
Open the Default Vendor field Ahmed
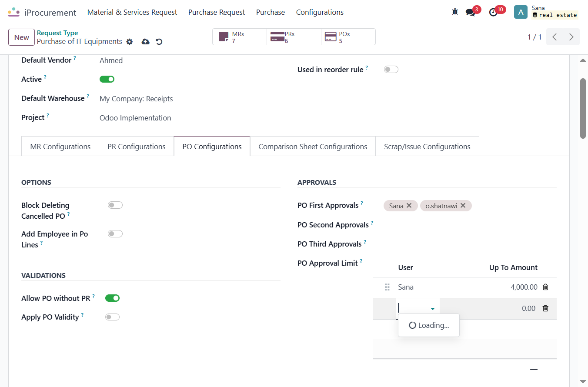point(111,60)
